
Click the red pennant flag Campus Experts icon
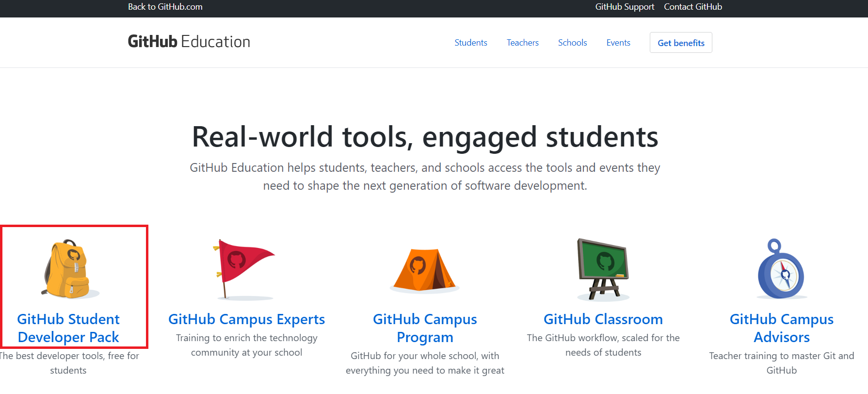244,269
